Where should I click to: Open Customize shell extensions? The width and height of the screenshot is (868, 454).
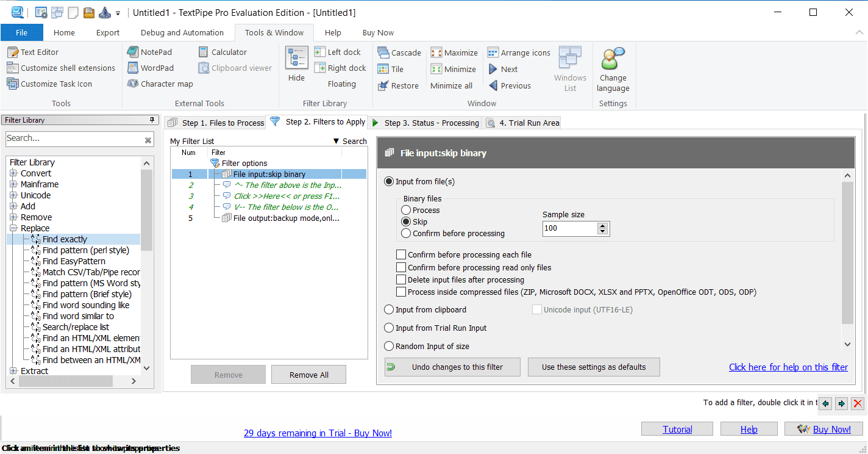point(61,68)
